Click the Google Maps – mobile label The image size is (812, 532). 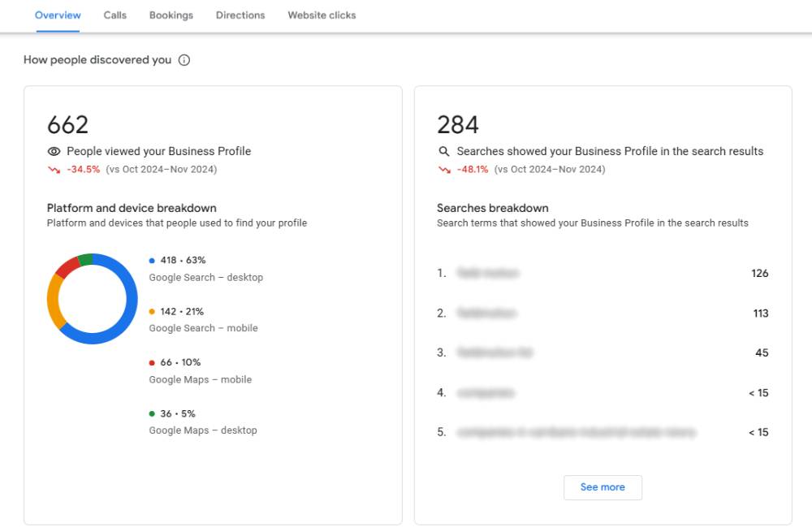click(x=201, y=379)
